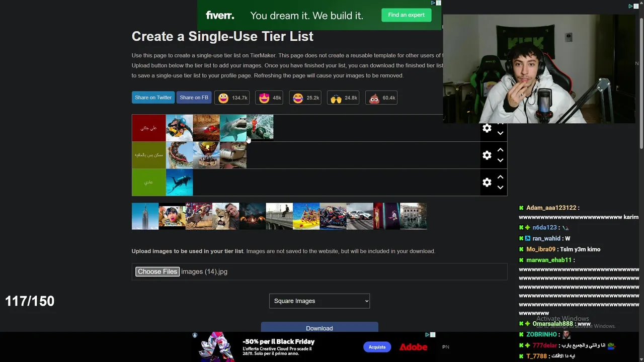Select the stage performer red-lit image
This screenshot has width=644, height=362.
point(386,216)
